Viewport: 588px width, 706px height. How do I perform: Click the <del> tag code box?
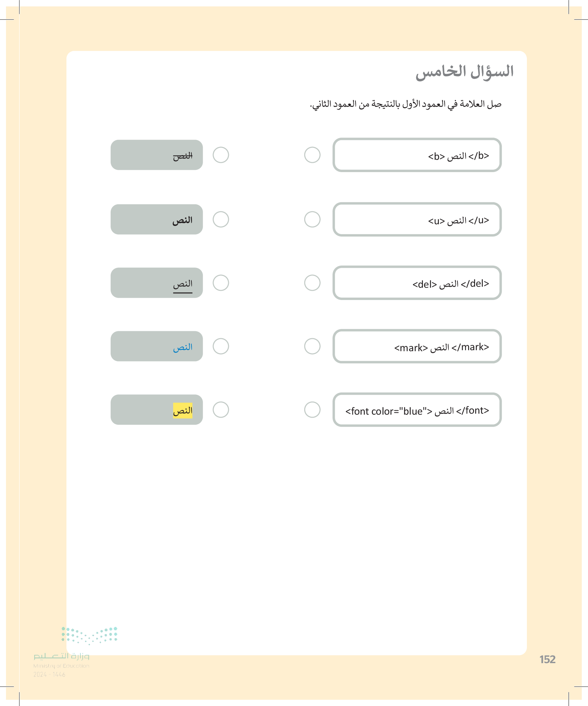(x=417, y=283)
